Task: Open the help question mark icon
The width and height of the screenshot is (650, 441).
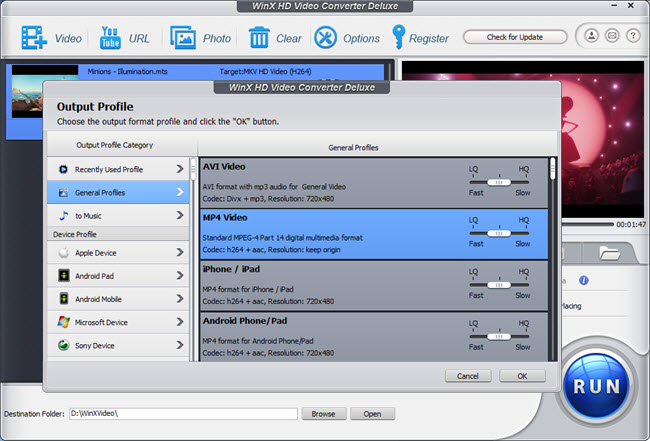Action: coord(633,36)
